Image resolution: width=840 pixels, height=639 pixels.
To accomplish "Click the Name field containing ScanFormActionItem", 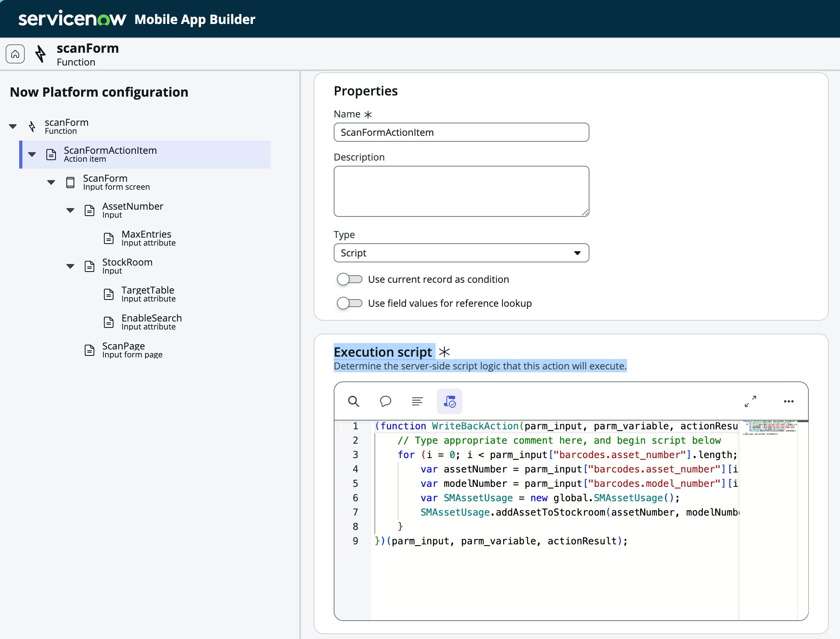I will (x=461, y=132).
